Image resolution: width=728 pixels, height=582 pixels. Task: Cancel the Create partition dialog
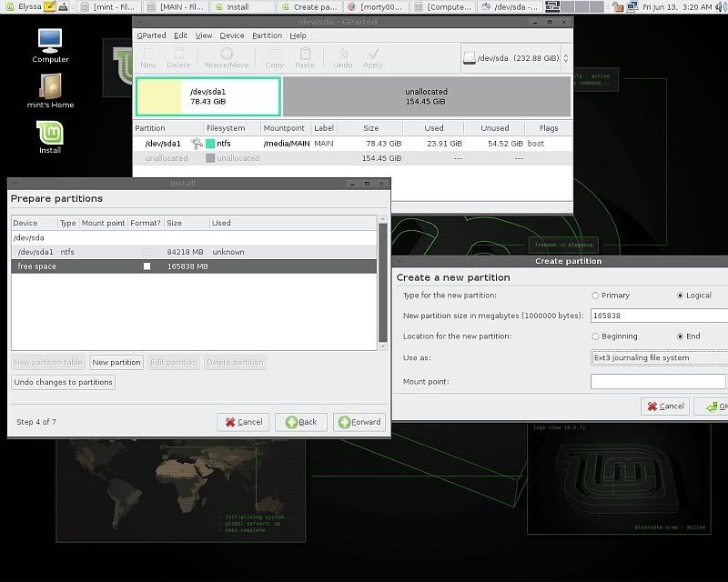click(x=665, y=406)
